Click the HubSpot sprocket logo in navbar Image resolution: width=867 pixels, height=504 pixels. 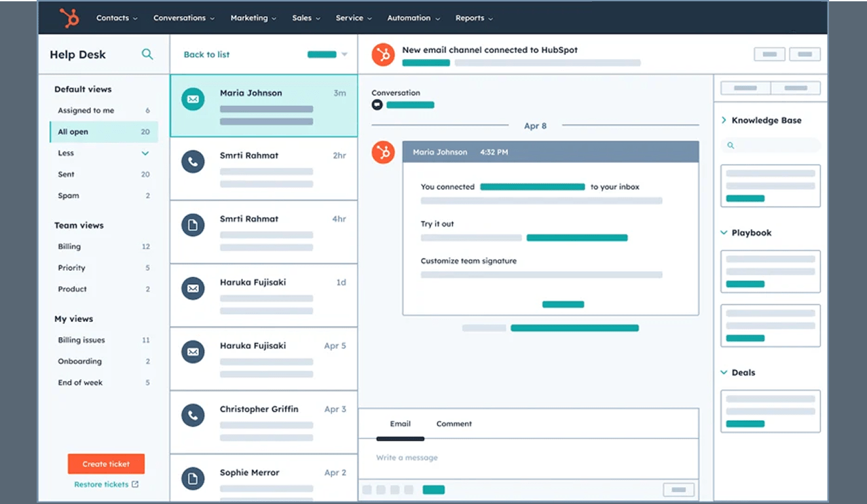pyautogui.click(x=69, y=18)
